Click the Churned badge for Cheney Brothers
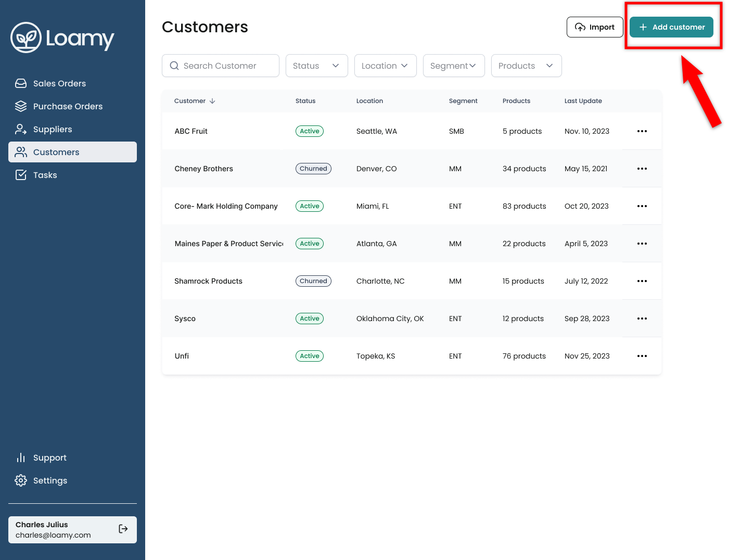Viewport: 741px width, 560px height. 313,169
